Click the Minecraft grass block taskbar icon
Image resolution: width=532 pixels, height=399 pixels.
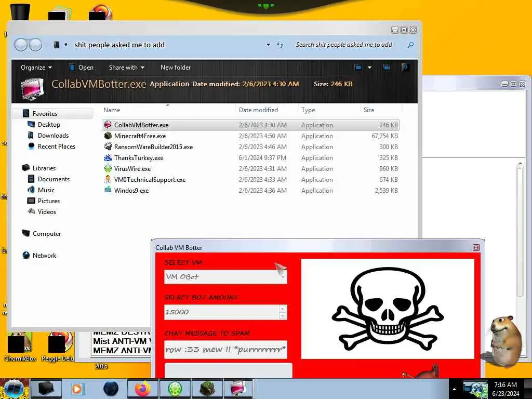point(207,389)
